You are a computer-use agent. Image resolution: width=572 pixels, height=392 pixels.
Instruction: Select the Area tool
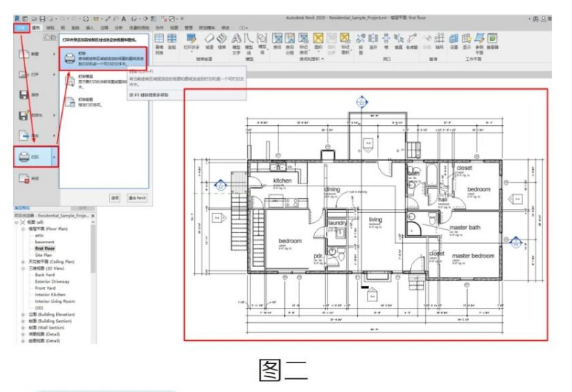(x=319, y=41)
